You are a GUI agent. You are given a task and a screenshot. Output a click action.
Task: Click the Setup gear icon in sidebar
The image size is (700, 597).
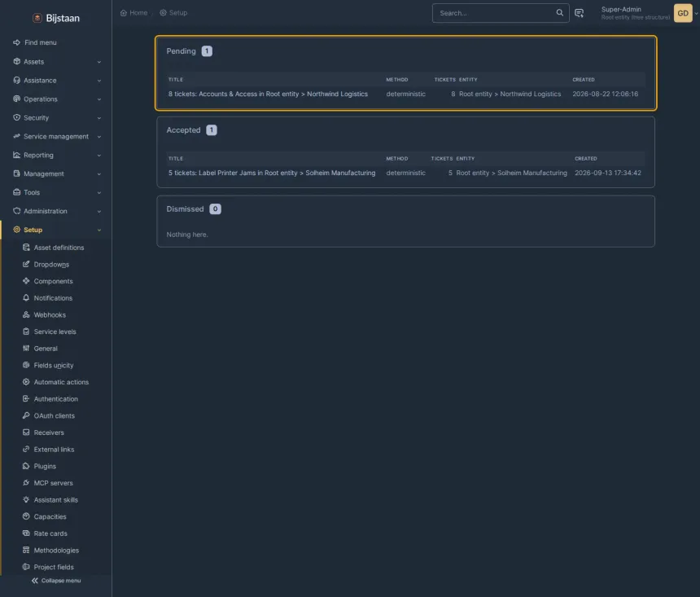(16, 230)
